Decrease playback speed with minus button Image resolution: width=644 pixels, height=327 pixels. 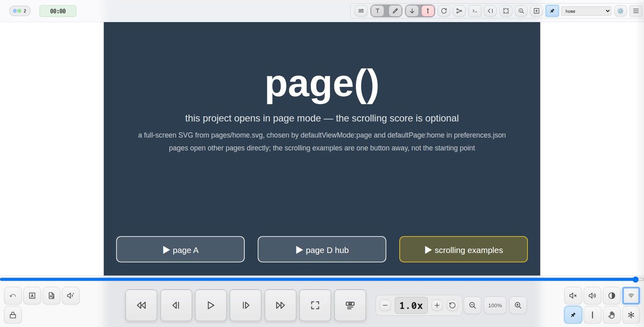[x=385, y=305]
